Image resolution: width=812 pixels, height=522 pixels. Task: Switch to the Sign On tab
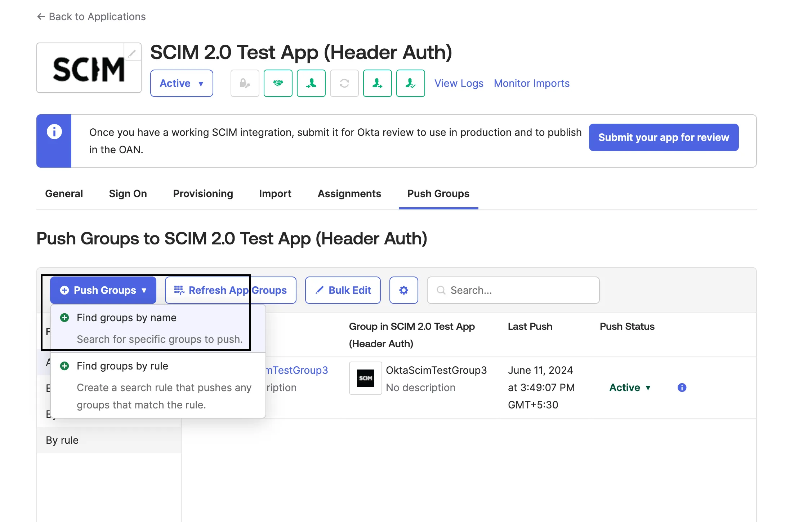click(x=128, y=194)
